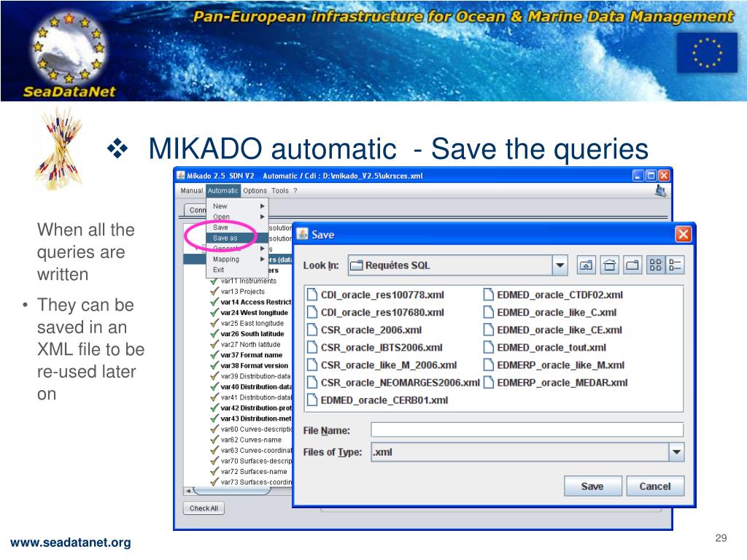
Task: Open the Options menu
Action: [255, 190]
